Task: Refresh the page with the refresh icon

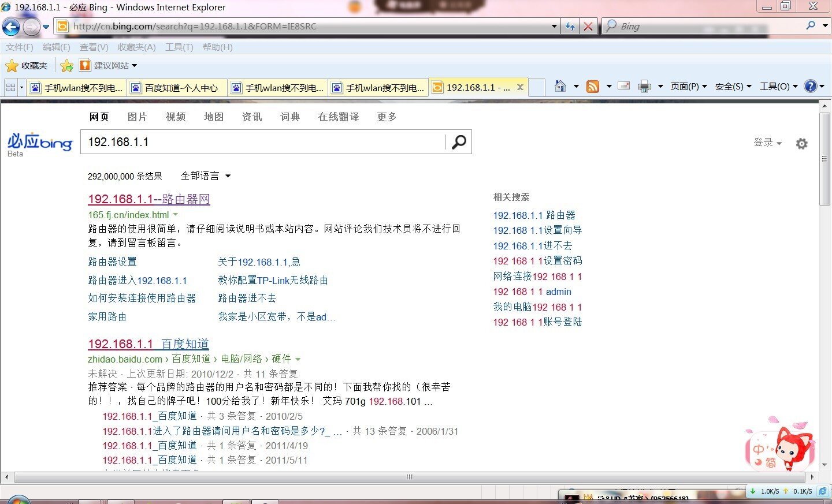Action: tap(570, 26)
